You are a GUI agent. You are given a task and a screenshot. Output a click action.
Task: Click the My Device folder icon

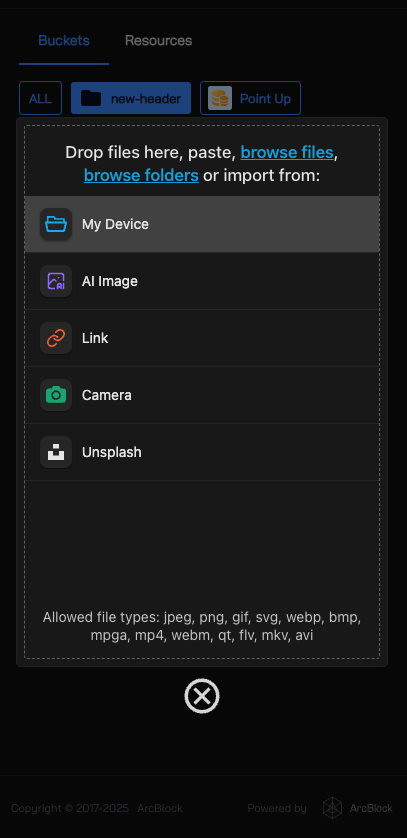tap(56, 224)
